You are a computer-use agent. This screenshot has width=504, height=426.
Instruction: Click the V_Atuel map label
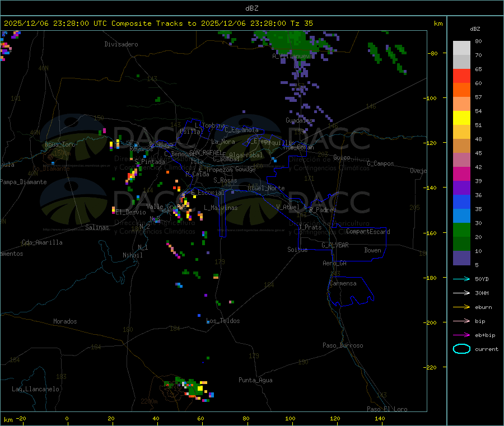[288, 207]
